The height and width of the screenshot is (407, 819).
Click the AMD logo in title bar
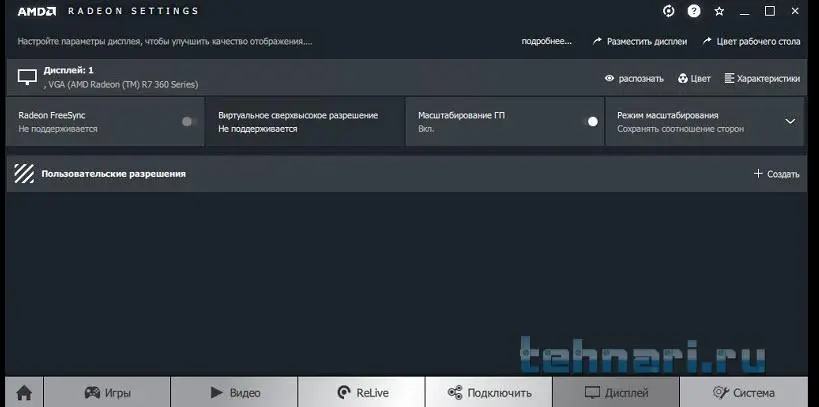(x=37, y=11)
